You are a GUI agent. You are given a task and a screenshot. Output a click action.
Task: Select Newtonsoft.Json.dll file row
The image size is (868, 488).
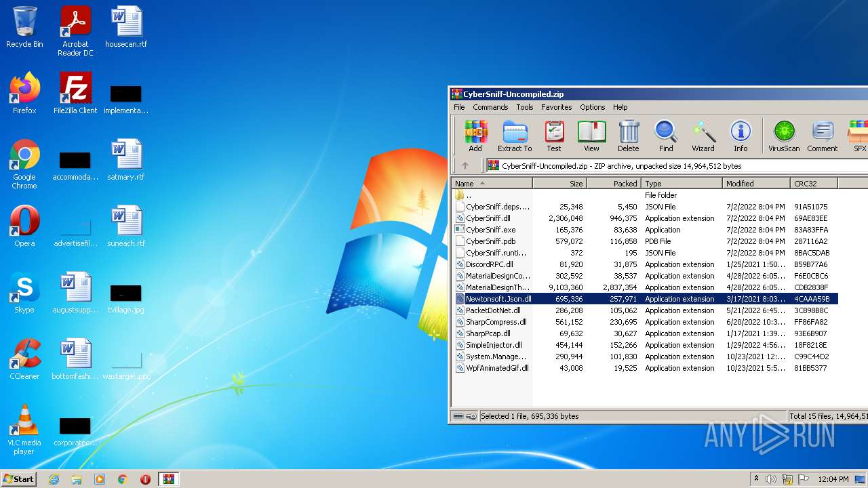(646, 299)
